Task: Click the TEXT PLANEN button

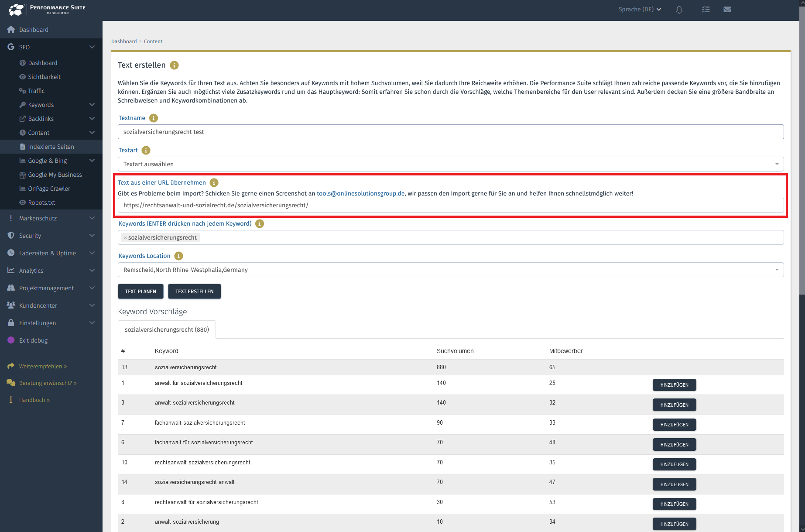Action: (x=140, y=292)
